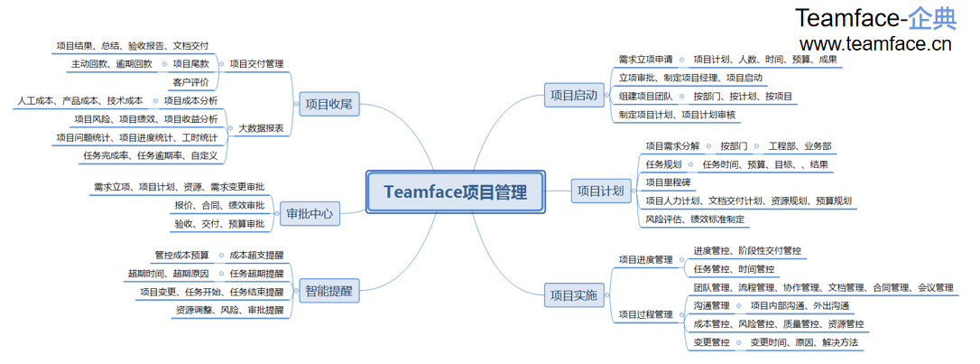This screenshot has width=980, height=364.
Task: Select 项目结果、总结、验收报告、文档交付 node
Action: tap(133, 46)
